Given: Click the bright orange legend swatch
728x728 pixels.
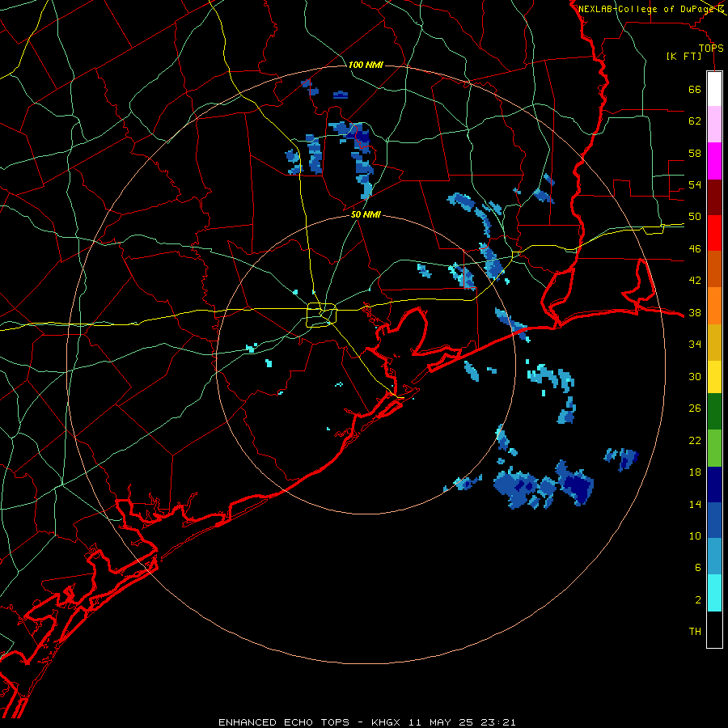Looking at the screenshot, I should click(714, 306).
